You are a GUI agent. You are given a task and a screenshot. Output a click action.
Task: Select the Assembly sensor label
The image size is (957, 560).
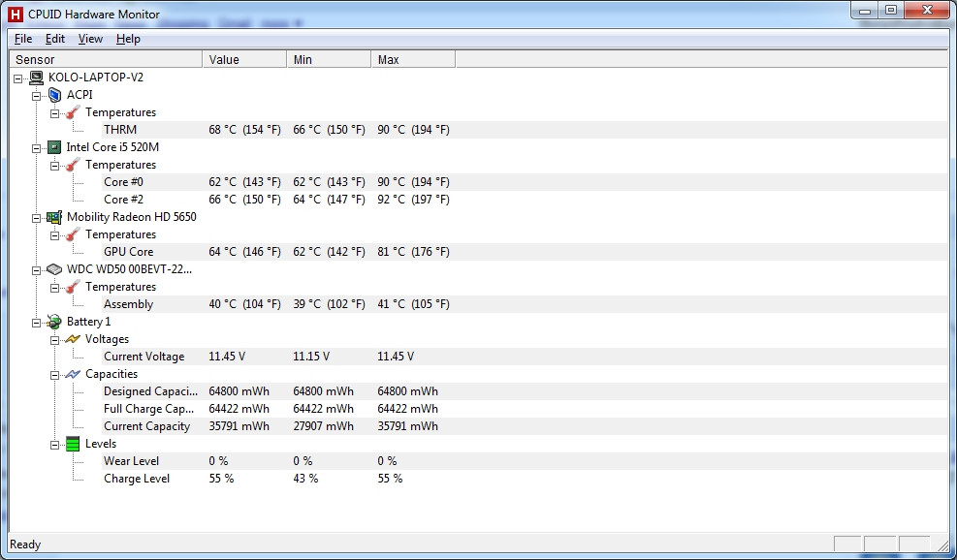click(x=128, y=304)
